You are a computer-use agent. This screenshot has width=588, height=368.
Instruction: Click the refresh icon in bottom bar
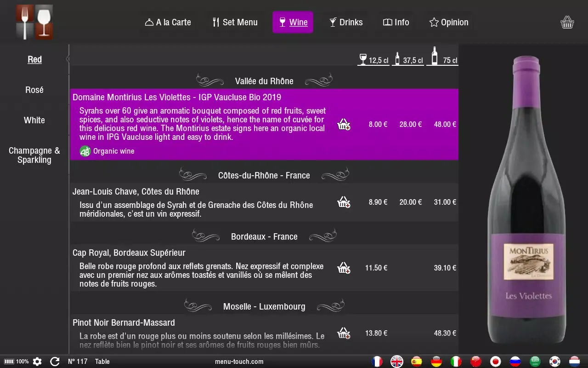(55, 362)
